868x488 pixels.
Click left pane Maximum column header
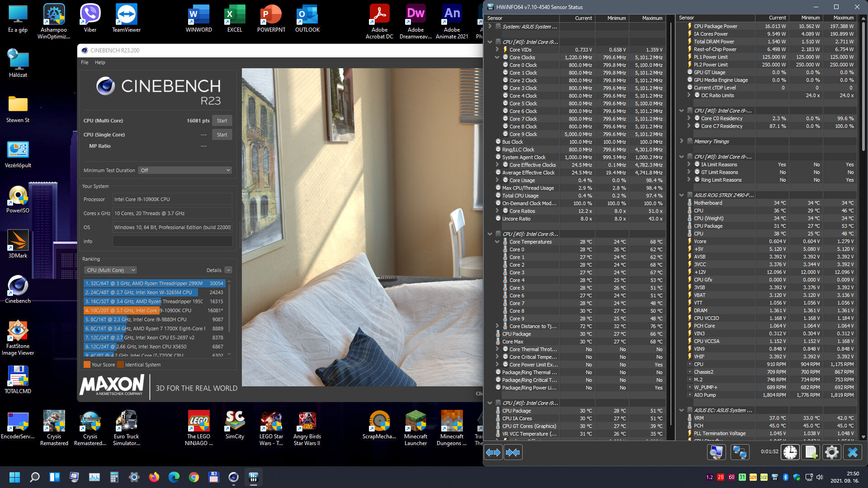647,18
